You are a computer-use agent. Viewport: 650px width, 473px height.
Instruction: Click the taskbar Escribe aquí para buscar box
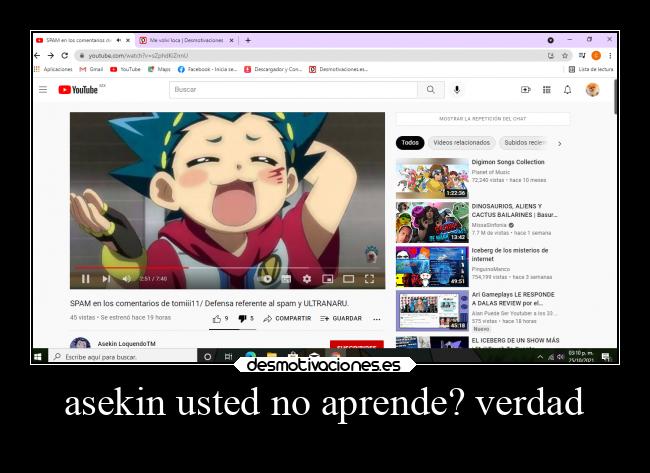pyautogui.click(x=123, y=357)
